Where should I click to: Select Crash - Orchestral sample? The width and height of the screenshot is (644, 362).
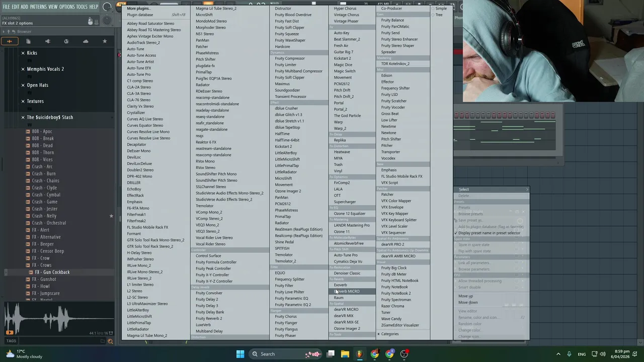49,223
